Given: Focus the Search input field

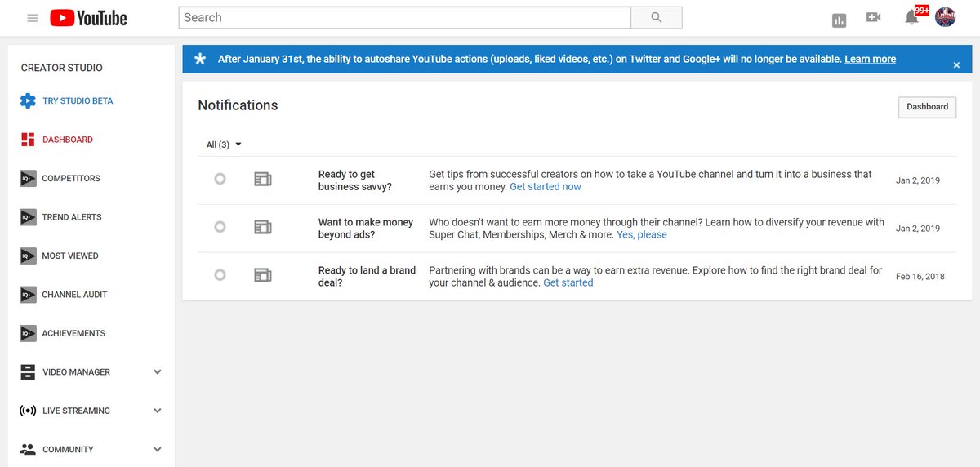Looking at the screenshot, I should [405, 17].
